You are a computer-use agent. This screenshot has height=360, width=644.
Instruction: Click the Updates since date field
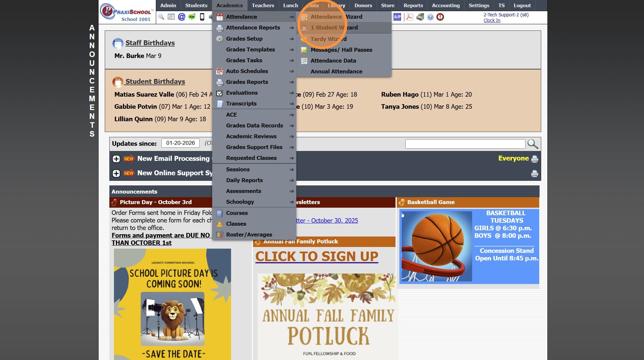(180, 143)
